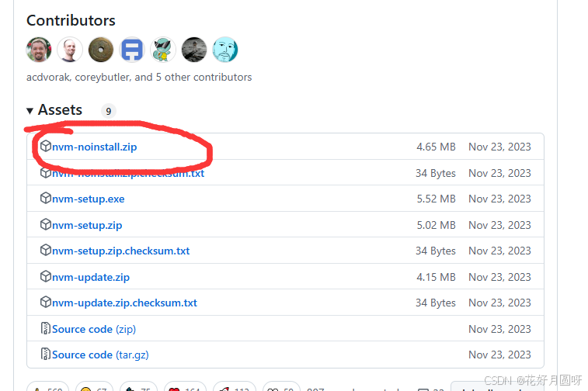This screenshot has width=588, height=391.
Task: Click package icon beside nvm-noinstall.zip
Action: pos(45,146)
